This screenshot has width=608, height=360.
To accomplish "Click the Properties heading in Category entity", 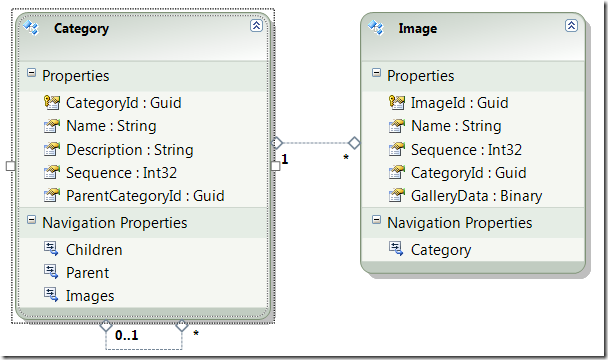I will [76, 76].
